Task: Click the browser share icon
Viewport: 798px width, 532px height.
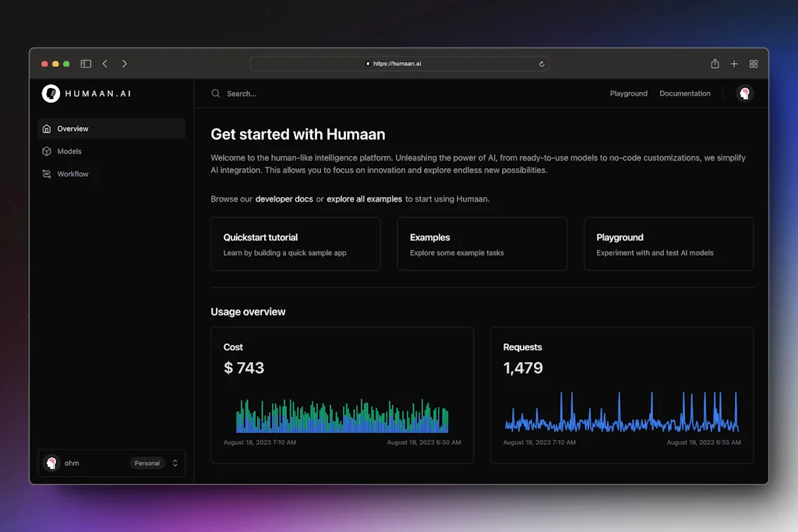Action: 714,64
